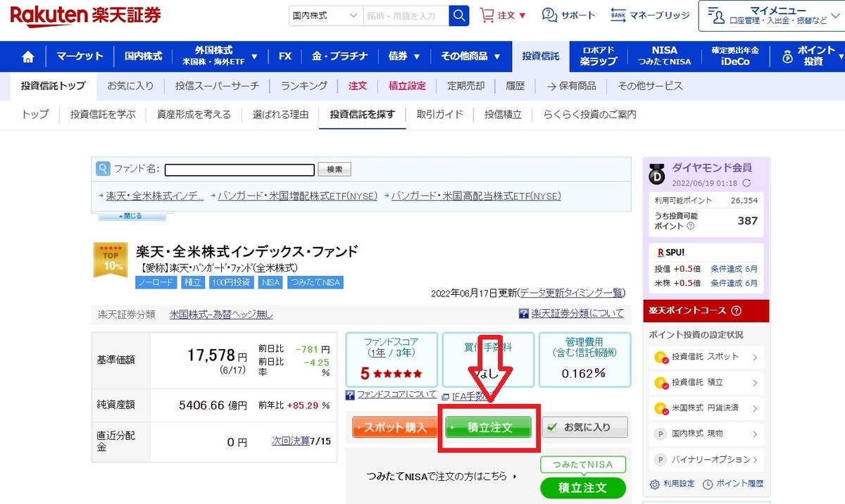Open バンガード・米国増配株式ETF(NYSE) history link
This screenshot has width=845, height=504.
pyautogui.click(x=298, y=196)
